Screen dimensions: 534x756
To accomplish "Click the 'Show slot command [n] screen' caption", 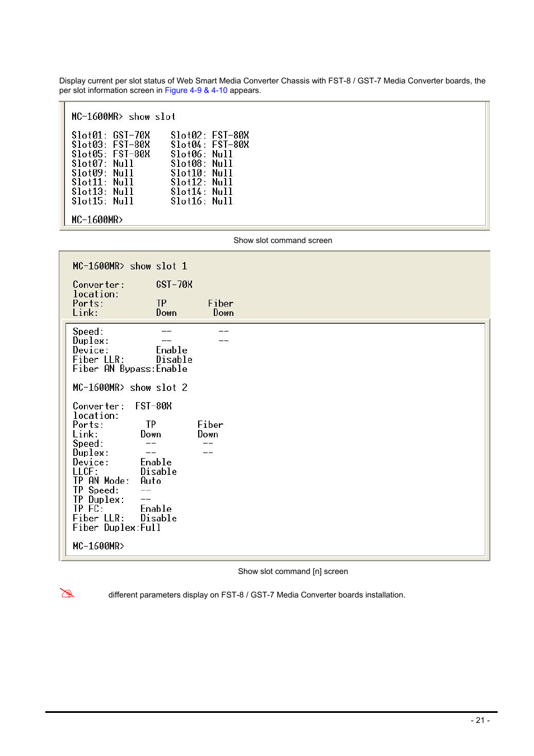I will point(293,571).
